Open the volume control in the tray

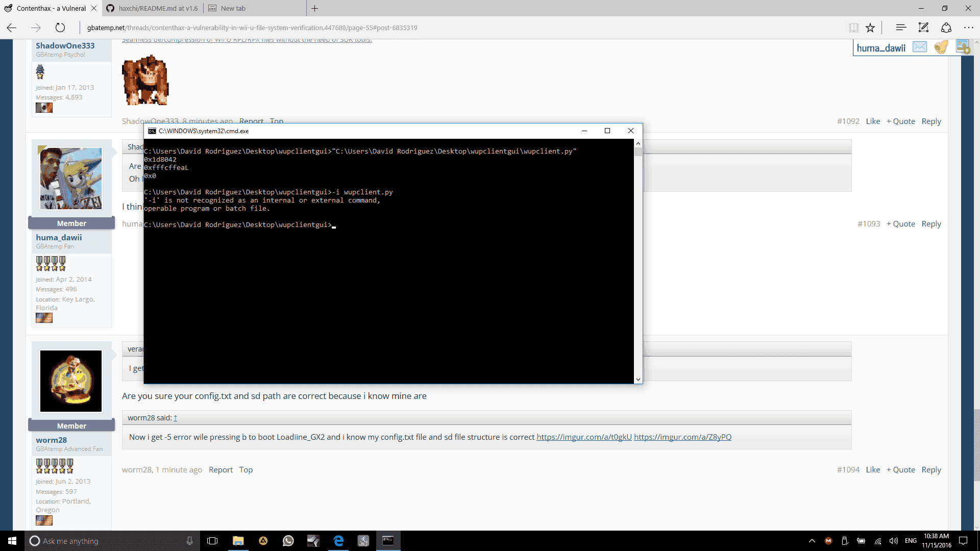pyautogui.click(x=894, y=541)
